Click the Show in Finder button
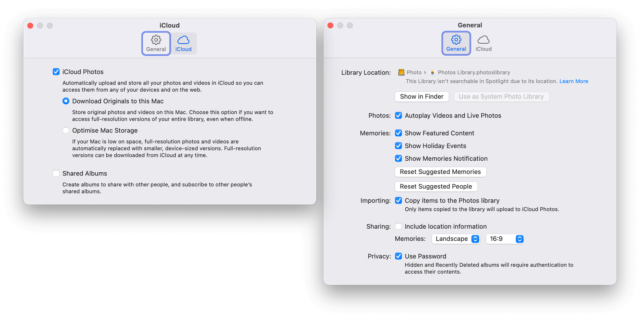Viewport: 644px width, 321px height. pos(422,96)
